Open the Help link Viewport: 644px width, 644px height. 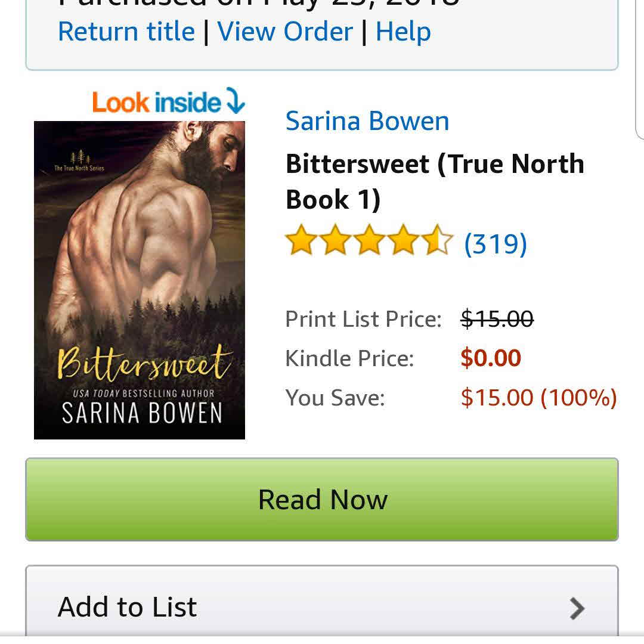click(x=403, y=31)
